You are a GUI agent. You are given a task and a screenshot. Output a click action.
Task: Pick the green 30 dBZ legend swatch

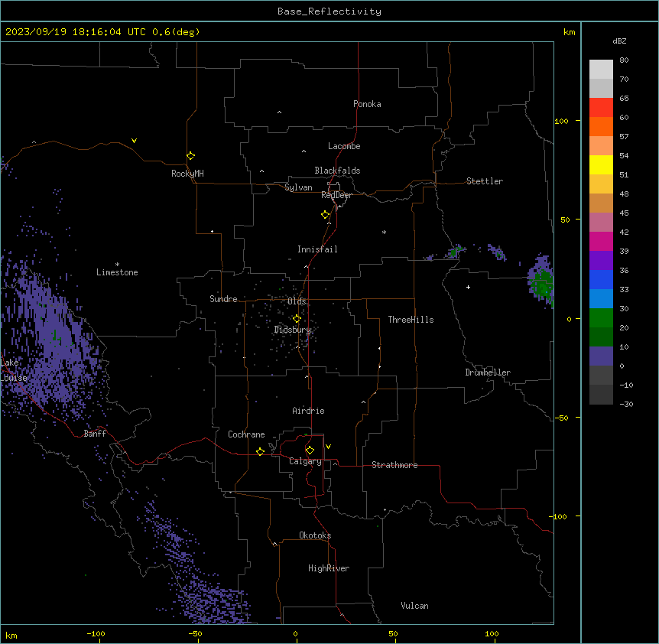point(601,318)
